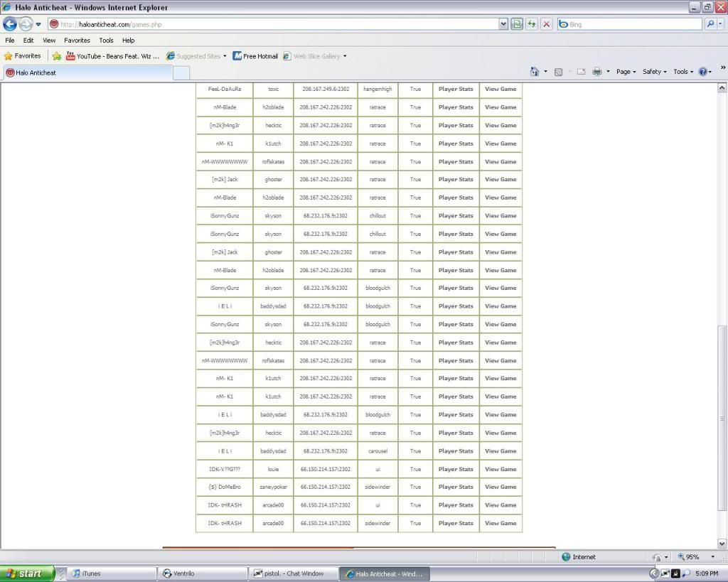
Task: Expand the address bar history dropdown
Action: 503,24
